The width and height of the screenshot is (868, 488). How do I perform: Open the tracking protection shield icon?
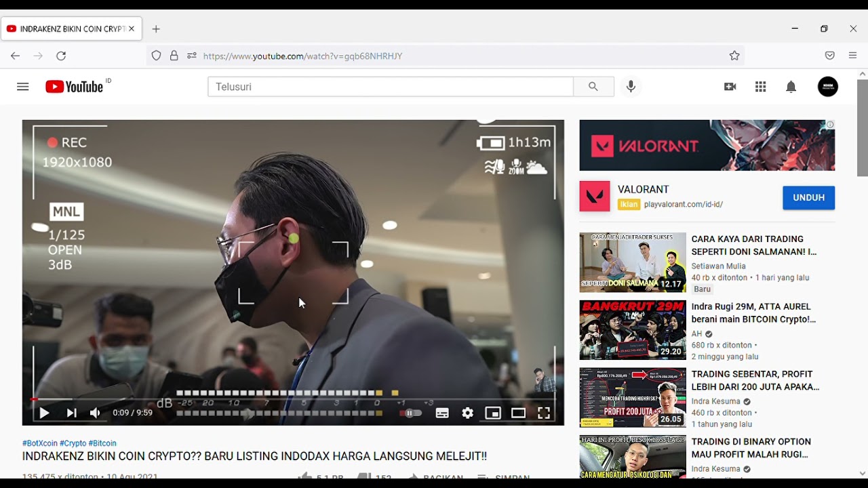[157, 56]
